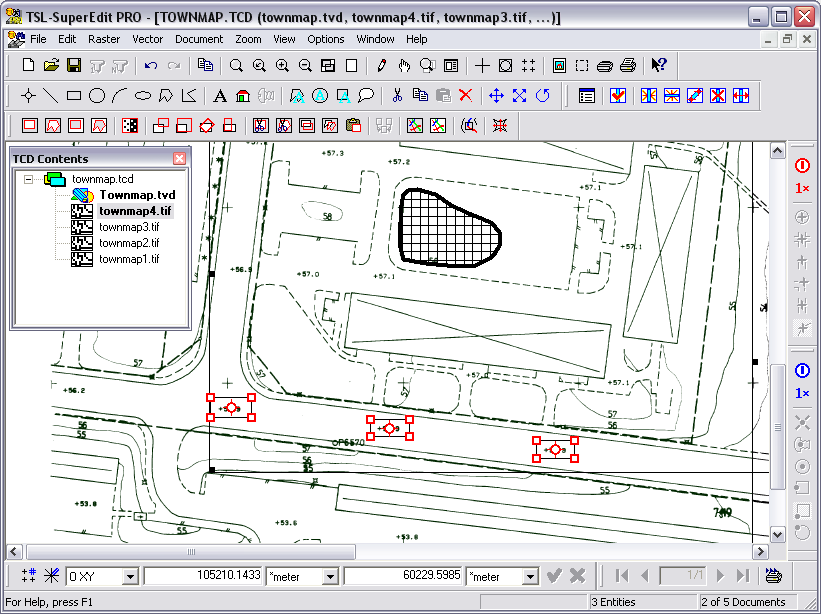Click the Redo arrow icon
The height and width of the screenshot is (614, 821).
click(174, 65)
